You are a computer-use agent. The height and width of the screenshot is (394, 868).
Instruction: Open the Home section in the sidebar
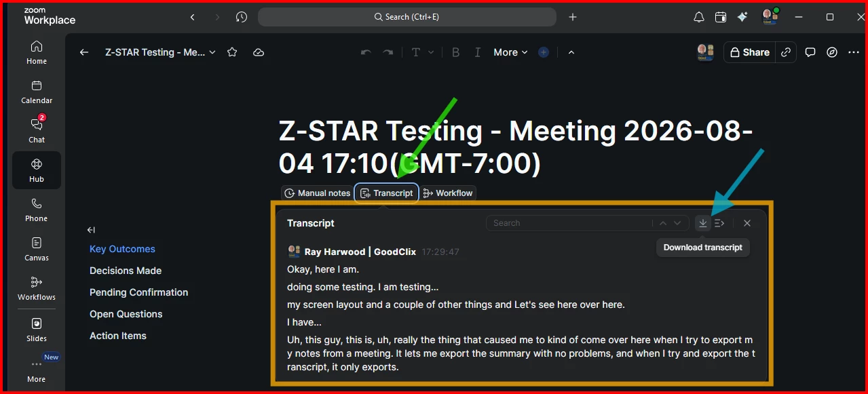37,52
